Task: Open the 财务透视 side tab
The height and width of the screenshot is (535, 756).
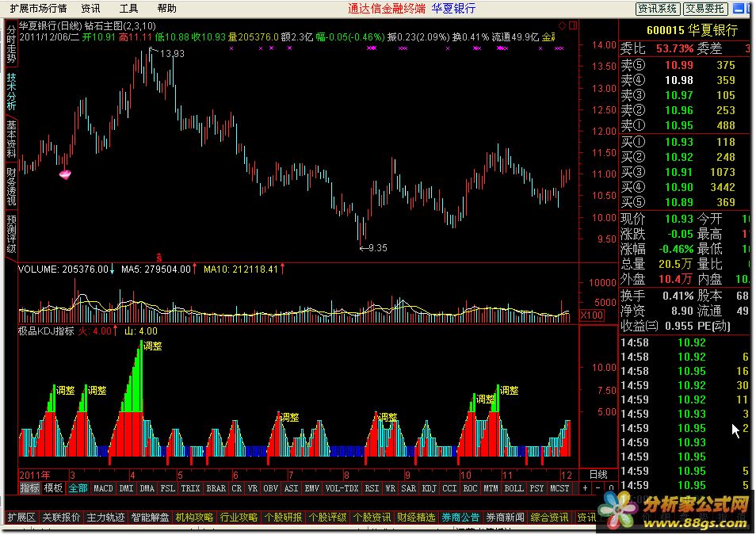Action: coord(11,186)
